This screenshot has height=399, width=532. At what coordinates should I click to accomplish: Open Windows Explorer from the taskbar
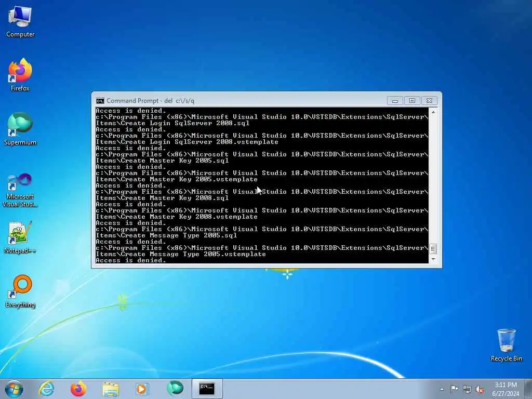[110, 389]
